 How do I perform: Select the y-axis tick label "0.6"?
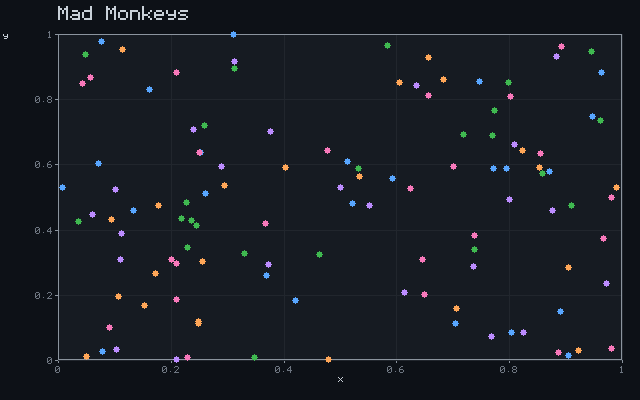(44, 164)
